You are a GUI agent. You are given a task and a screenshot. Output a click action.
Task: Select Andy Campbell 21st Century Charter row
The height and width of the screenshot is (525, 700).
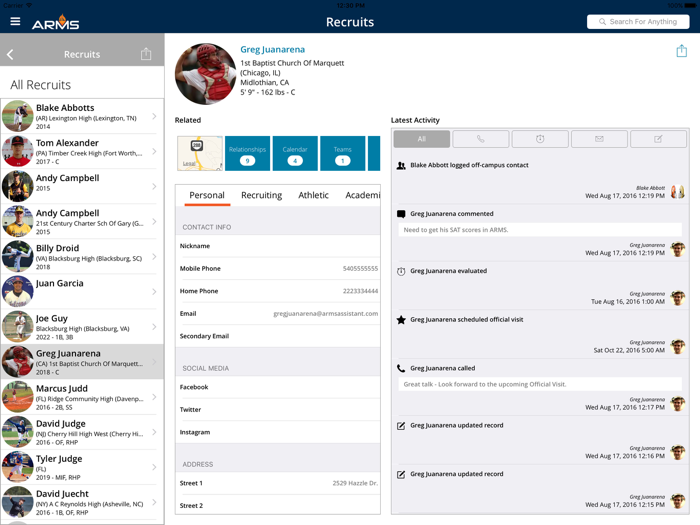click(82, 221)
